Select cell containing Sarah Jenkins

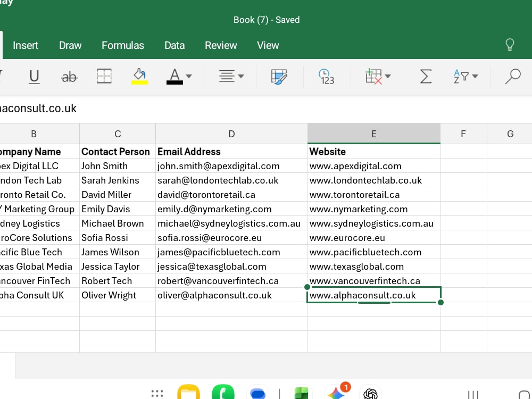coord(118,180)
